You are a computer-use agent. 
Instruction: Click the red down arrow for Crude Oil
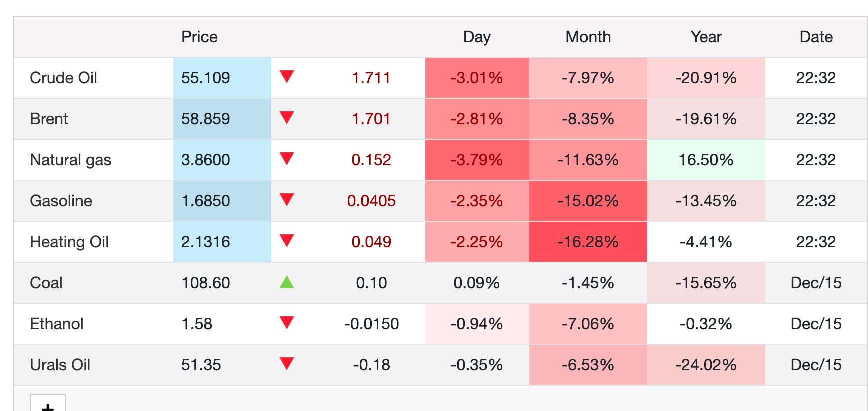point(287,77)
